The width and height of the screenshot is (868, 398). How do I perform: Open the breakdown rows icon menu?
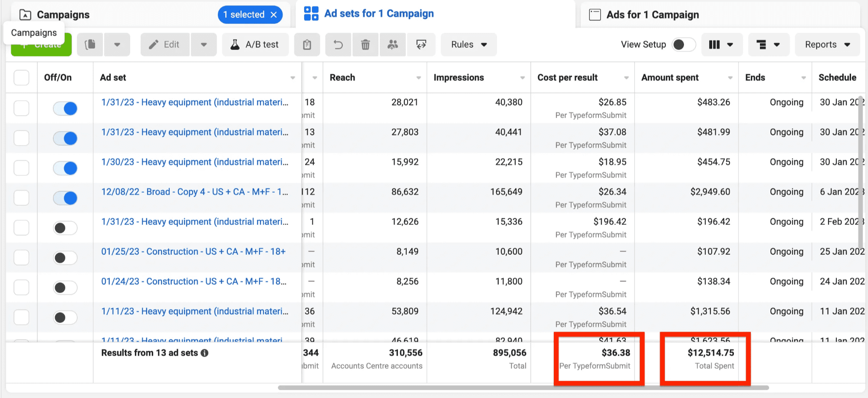[x=767, y=45]
